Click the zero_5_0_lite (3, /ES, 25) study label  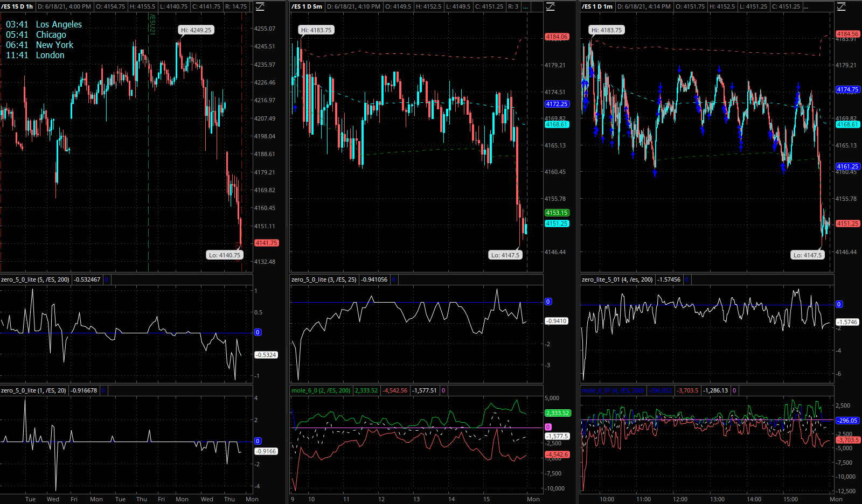click(324, 279)
